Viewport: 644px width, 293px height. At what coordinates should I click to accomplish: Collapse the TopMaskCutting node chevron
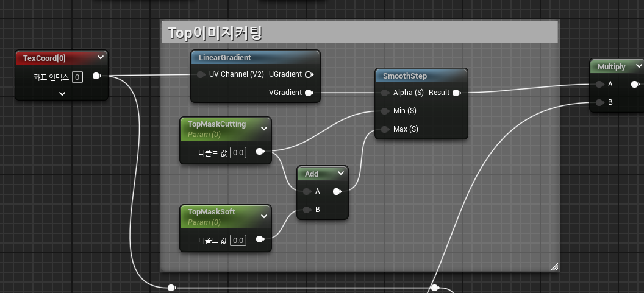(264, 129)
